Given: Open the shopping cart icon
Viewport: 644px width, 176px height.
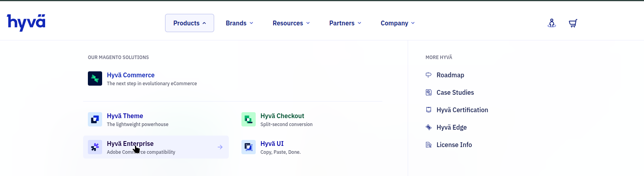Looking at the screenshot, I should pyautogui.click(x=573, y=23).
